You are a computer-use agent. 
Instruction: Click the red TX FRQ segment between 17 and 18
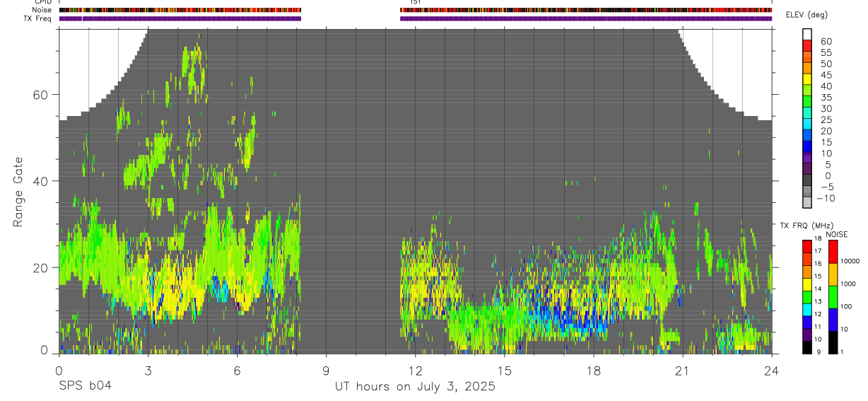click(807, 247)
